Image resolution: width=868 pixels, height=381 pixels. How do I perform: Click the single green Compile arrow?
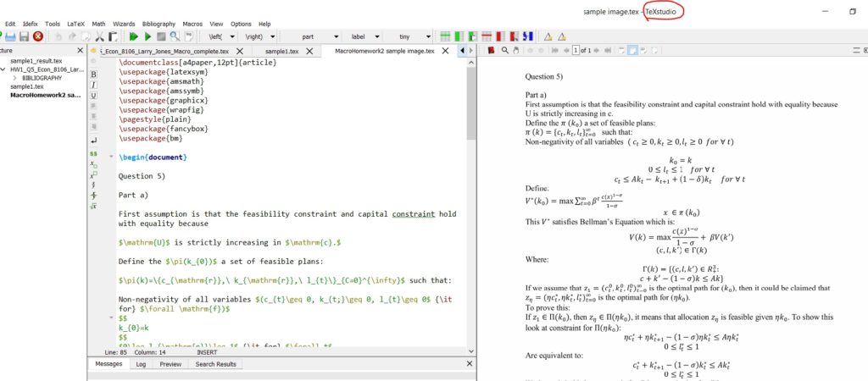point(147,36)
